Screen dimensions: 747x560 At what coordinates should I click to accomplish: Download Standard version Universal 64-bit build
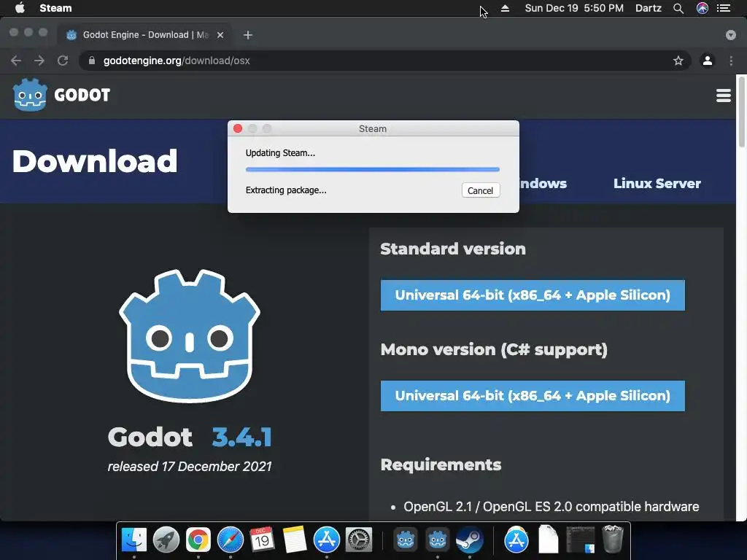533,295
